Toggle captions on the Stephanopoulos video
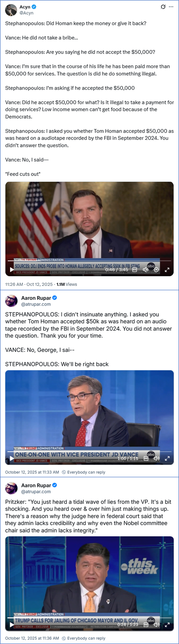Screen dimensions: 179x644 (x=146, y=459)
